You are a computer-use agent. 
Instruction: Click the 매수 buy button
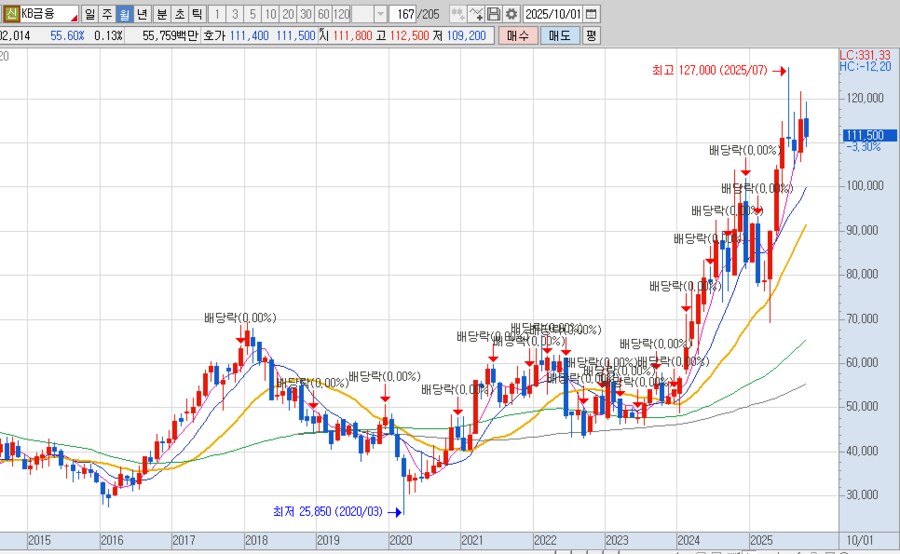click(517, 35)
